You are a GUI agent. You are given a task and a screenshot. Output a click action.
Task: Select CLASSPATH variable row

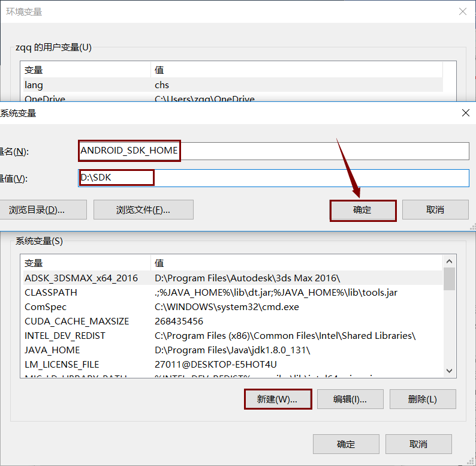pyautogui.click(x=233, y=292)
